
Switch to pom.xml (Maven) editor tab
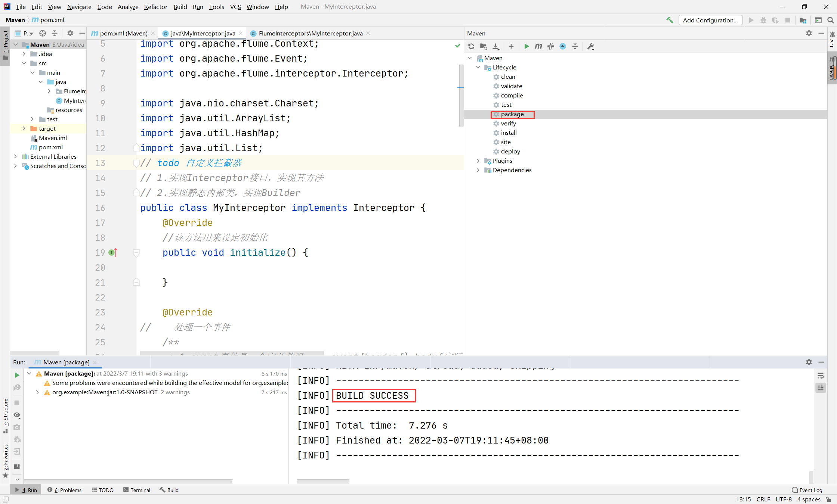123,33
